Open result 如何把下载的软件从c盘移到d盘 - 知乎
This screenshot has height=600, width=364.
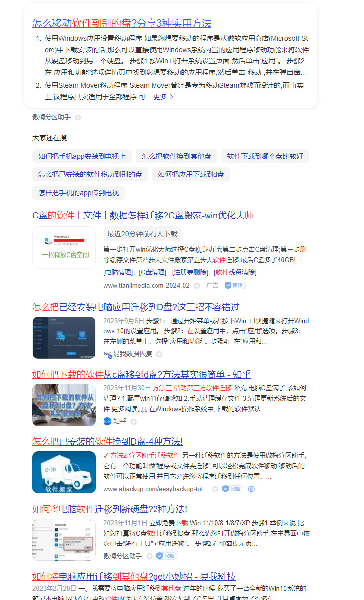click(x=141, y=374)
